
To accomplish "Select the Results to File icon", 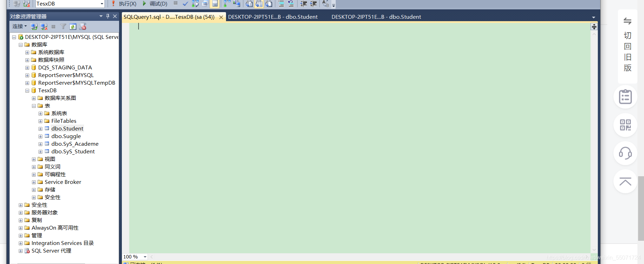I will pyautogui.click(x=269, y=4).
